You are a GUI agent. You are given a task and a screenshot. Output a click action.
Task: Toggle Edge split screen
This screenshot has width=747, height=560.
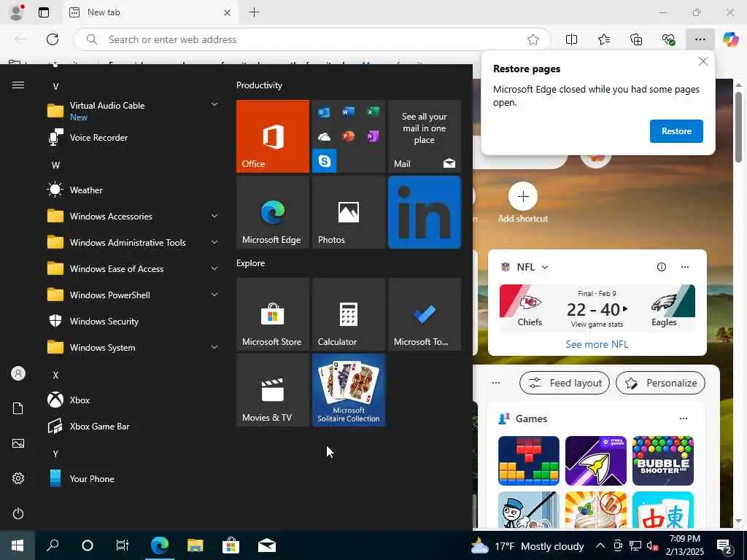click(x=571, y=39)
